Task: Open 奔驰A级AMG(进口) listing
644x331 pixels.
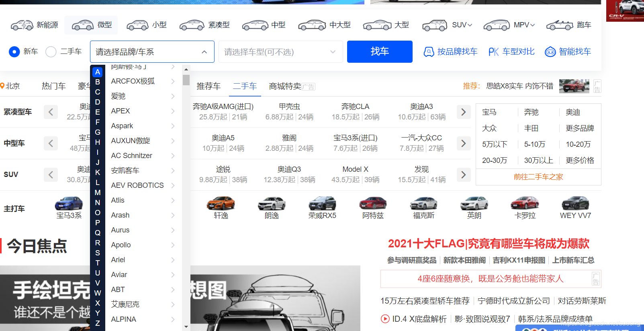Action: pyautogui.click(x=223, y=107)
